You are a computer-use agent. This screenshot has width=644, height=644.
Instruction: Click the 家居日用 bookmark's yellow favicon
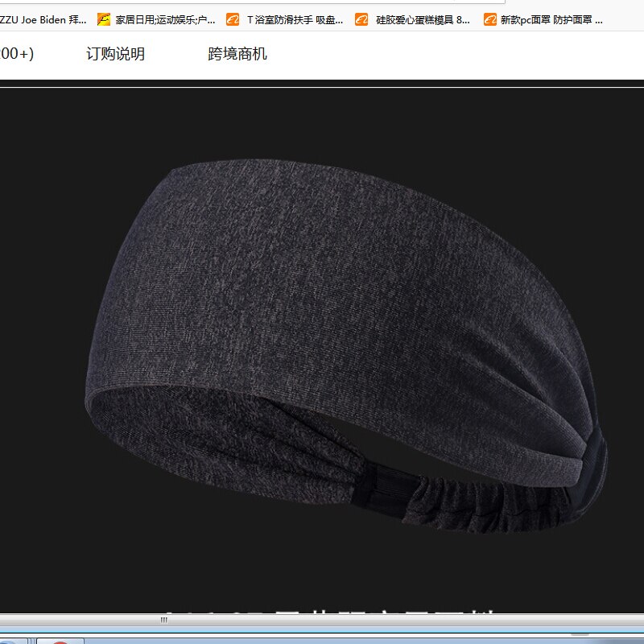pos(104,19)
